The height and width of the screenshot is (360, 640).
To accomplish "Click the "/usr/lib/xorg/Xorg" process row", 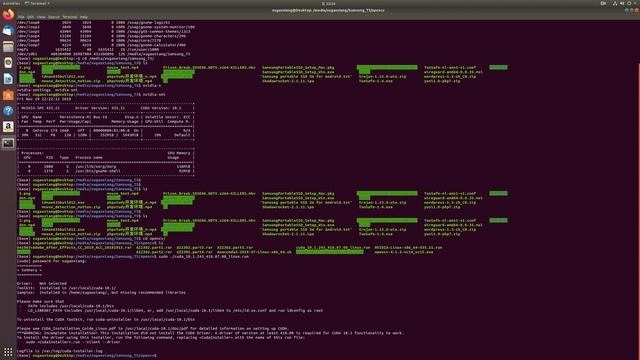I will tap(105, 167).
